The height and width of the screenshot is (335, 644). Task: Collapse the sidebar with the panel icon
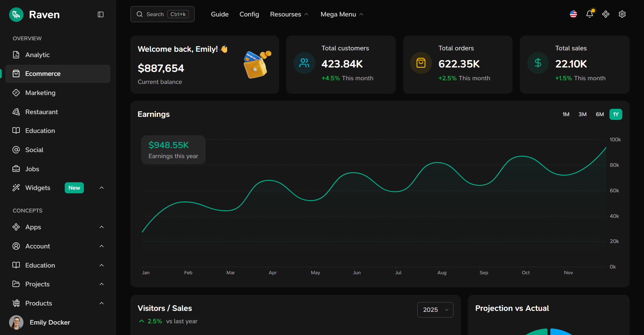(101, 14)
